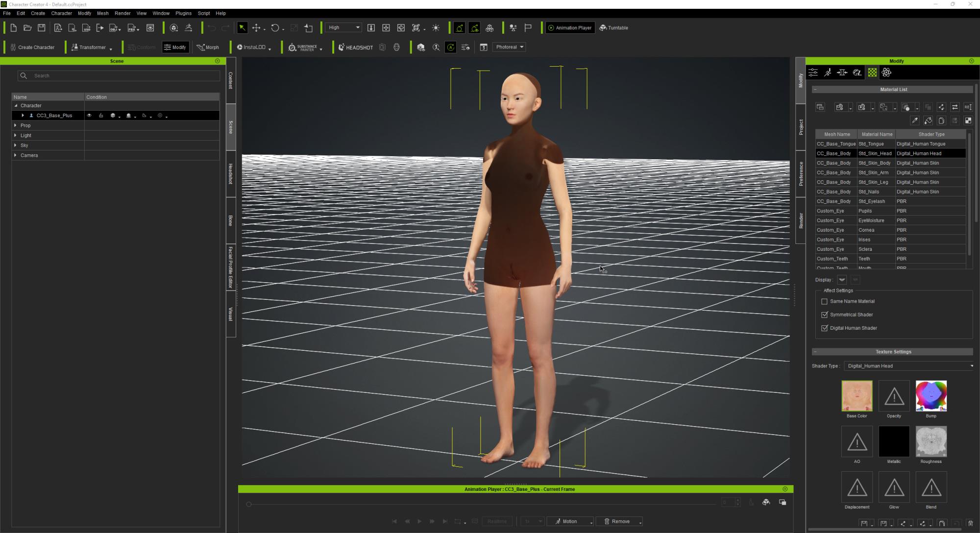Open the Morph squeeze icon tab

click(842, 73)
